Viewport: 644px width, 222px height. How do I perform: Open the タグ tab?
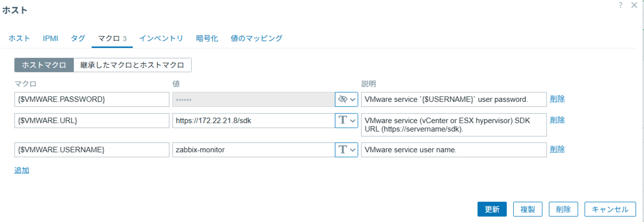(x=77, y=38)
